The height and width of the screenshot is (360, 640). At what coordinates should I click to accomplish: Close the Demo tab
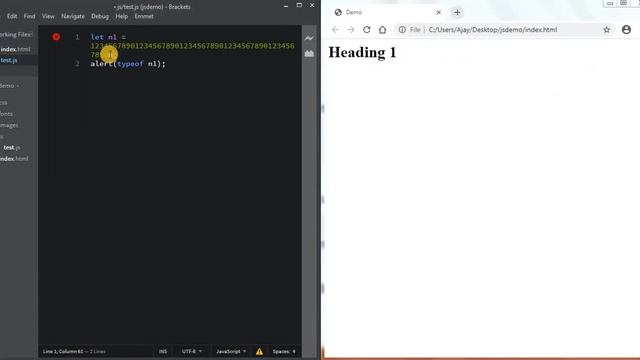(438, 12)
